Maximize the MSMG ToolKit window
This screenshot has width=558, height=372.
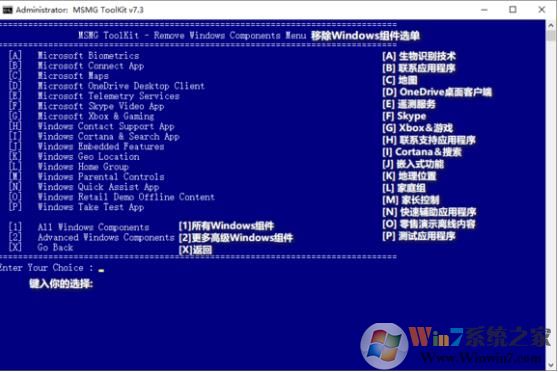(x=513, y=10)
